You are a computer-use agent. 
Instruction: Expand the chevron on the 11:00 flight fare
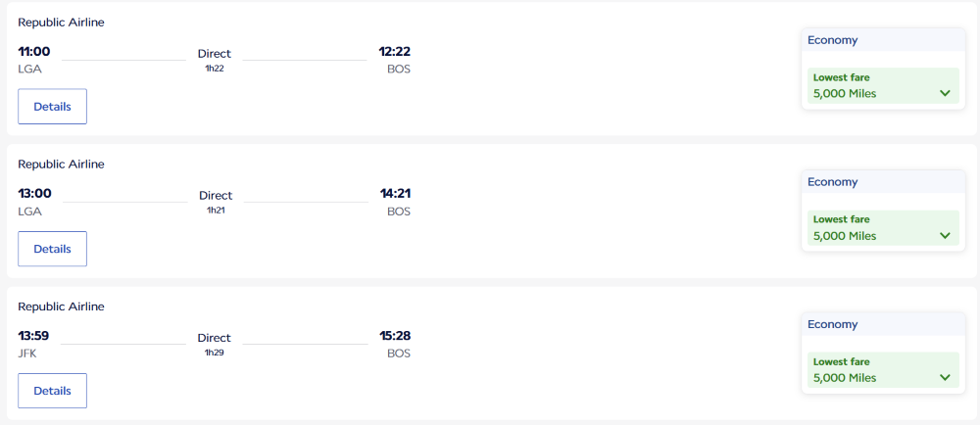[945, 93]
